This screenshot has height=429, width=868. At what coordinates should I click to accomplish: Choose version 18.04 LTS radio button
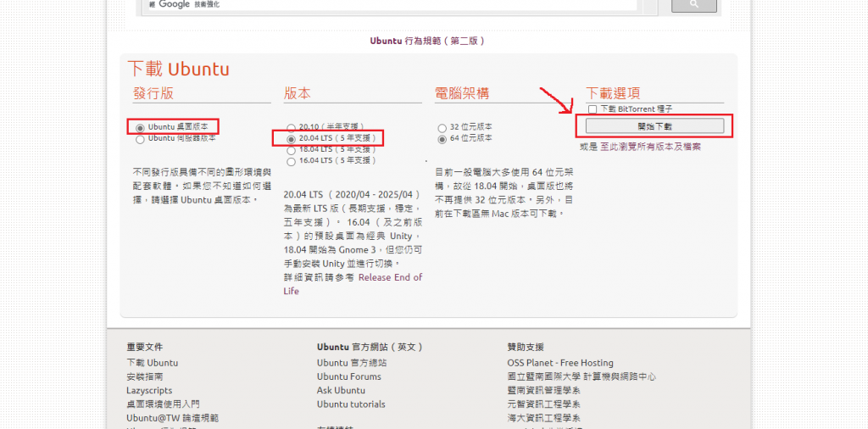[291, 150]
